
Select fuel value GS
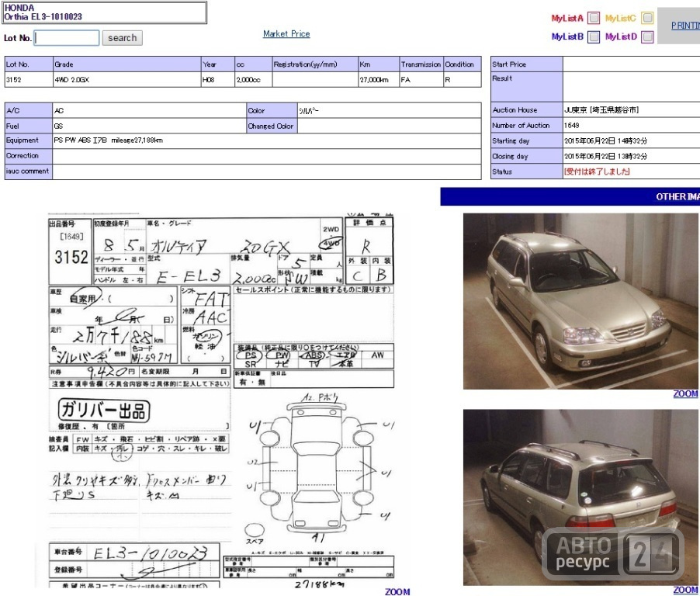point(58,126)
